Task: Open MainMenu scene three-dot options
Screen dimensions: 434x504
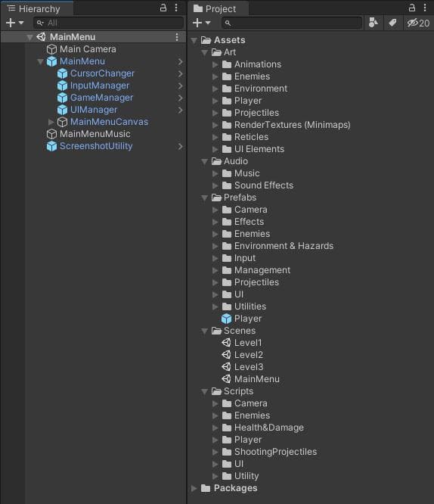Action: 177,37
